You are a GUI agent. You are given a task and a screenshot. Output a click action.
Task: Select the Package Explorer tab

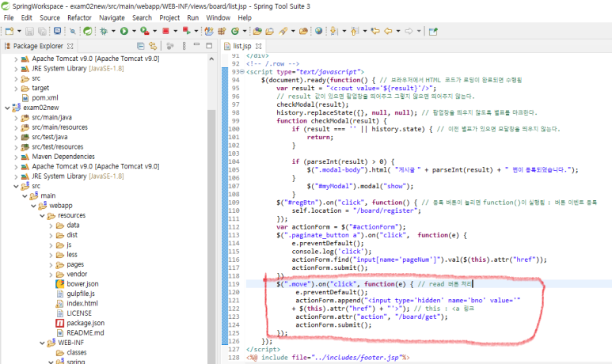(38, 46)
